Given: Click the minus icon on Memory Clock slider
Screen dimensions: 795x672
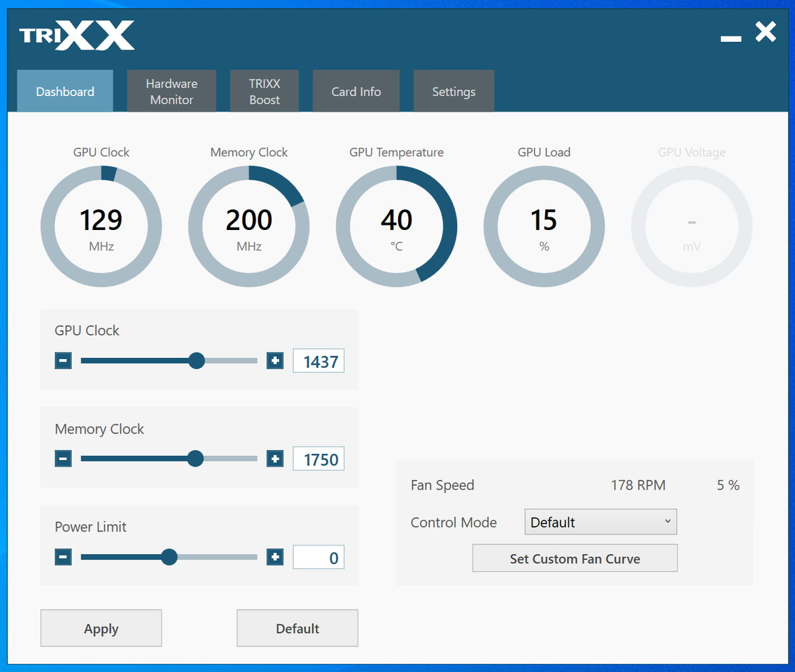Looking at the screenshot, I should (x=63, y=458).
